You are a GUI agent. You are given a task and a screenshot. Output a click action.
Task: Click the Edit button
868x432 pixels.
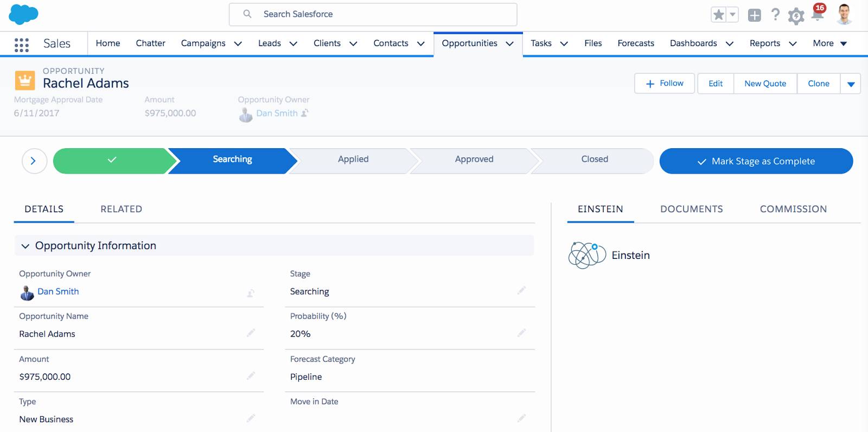point(716,84)
